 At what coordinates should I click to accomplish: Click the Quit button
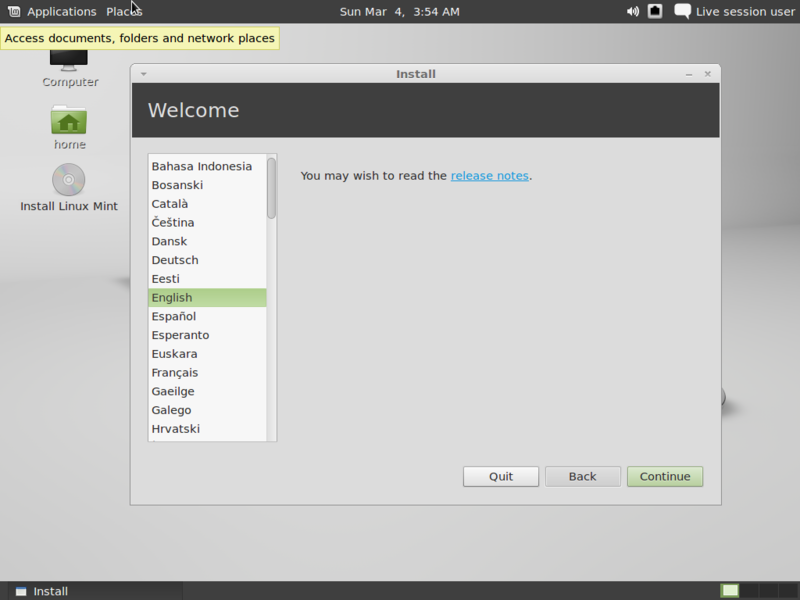pos(501,477)
